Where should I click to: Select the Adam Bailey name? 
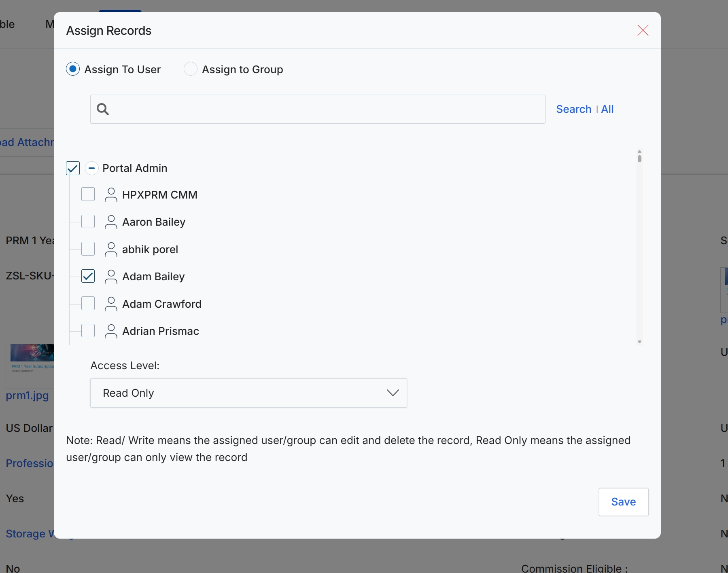pyautogui.click(x=153, y=277)
